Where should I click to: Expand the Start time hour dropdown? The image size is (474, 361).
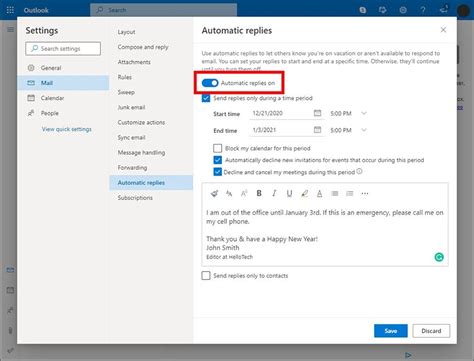(x=364, y=113)
